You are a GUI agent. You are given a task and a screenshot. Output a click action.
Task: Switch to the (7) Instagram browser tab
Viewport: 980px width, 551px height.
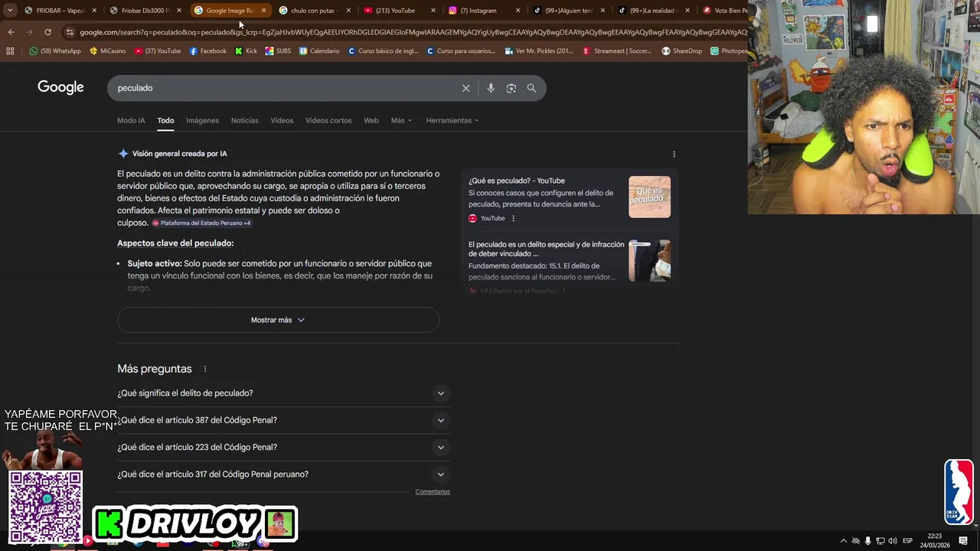click(483, 11)
